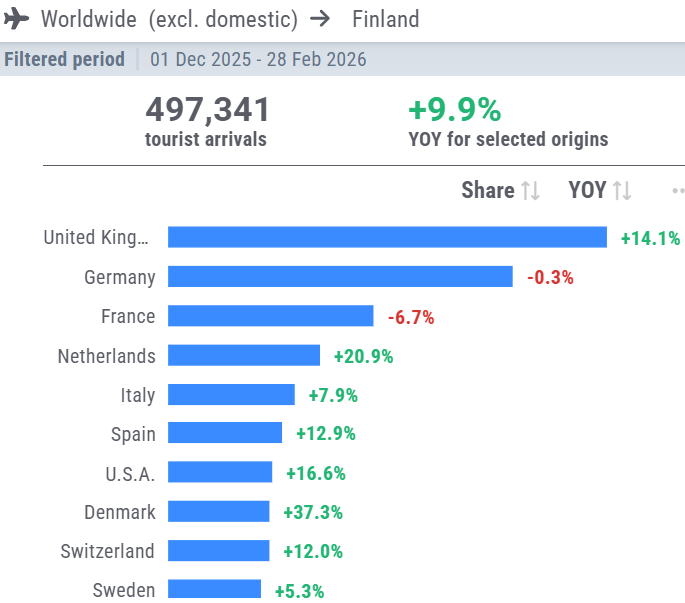Open the filtered period date range
The image size is (685, 603).
click(x=258, y=59)
